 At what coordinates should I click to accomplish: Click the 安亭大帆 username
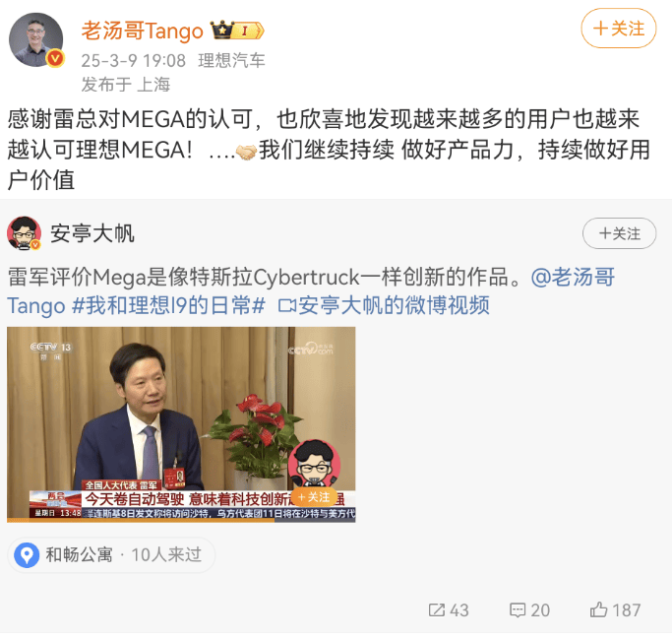pos(92,233)
